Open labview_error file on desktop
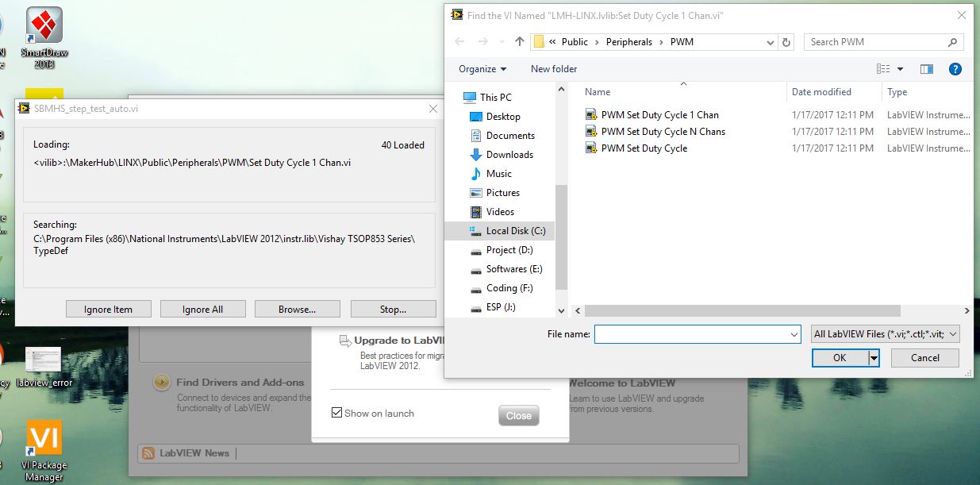980x485 pixels. point(44,367)
